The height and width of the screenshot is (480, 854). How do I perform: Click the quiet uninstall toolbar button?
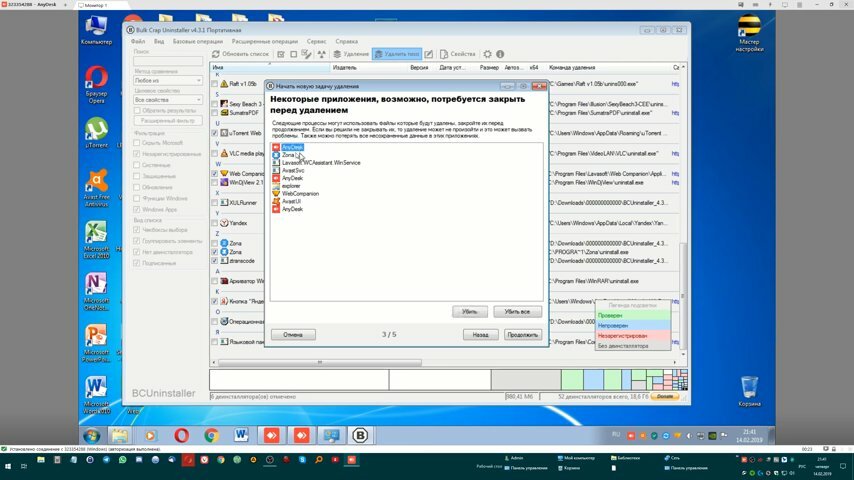pos(397,54)
